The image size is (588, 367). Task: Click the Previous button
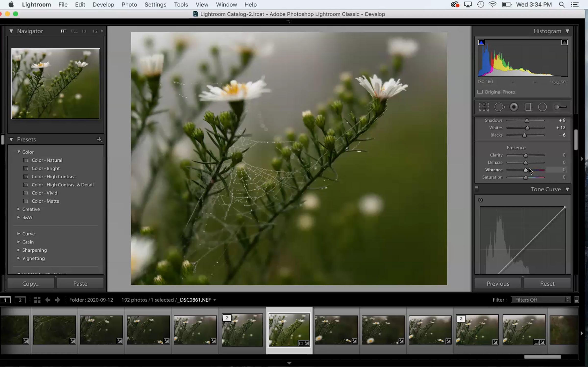[x=498, y=284]
